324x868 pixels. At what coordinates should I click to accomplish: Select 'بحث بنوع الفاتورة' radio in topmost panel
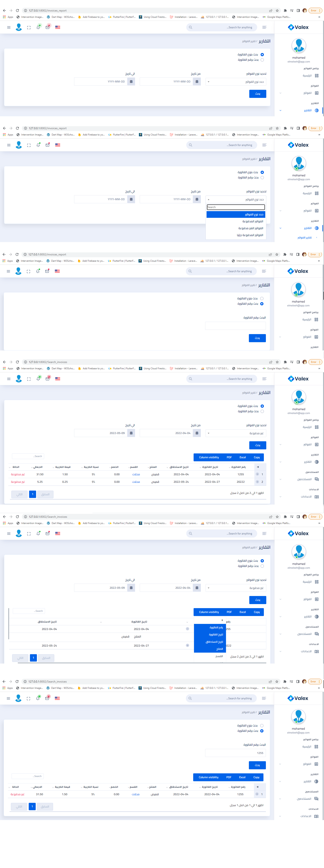click(x=262, y=55)
